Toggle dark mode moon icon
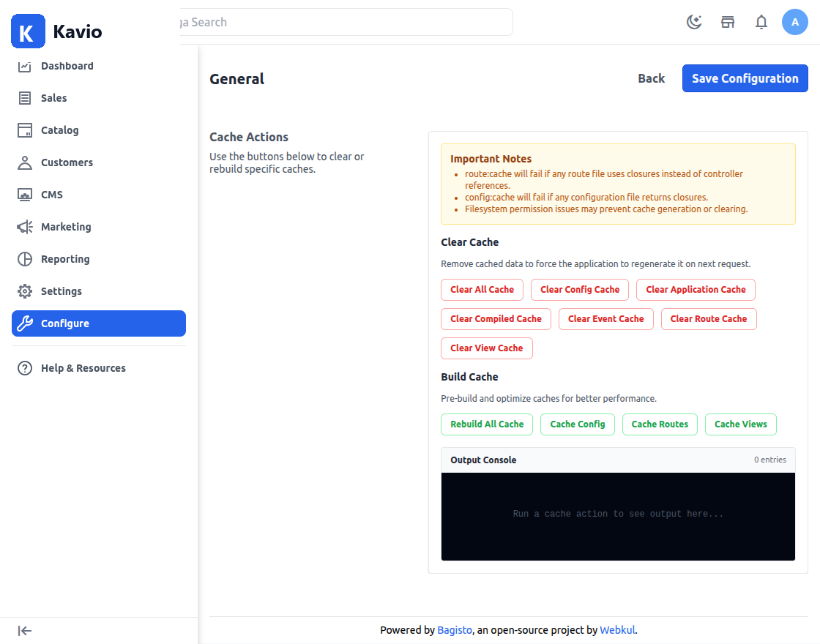The width and height of the screenshot is (820, 644). 694,22
